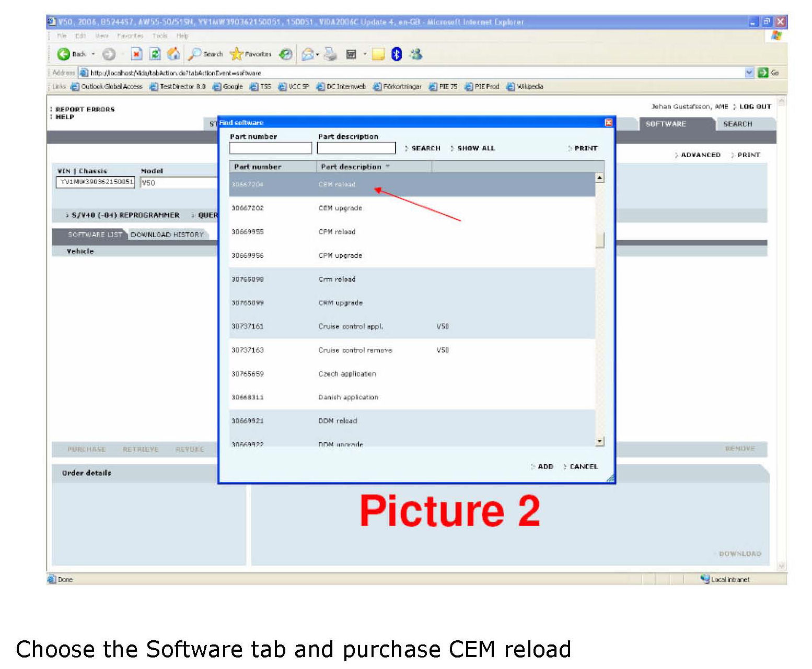This screenshot has height=669, width=812.
Task: Expand the Back button history dropdown
Action: pyautogui.click(x=94, y=54)
